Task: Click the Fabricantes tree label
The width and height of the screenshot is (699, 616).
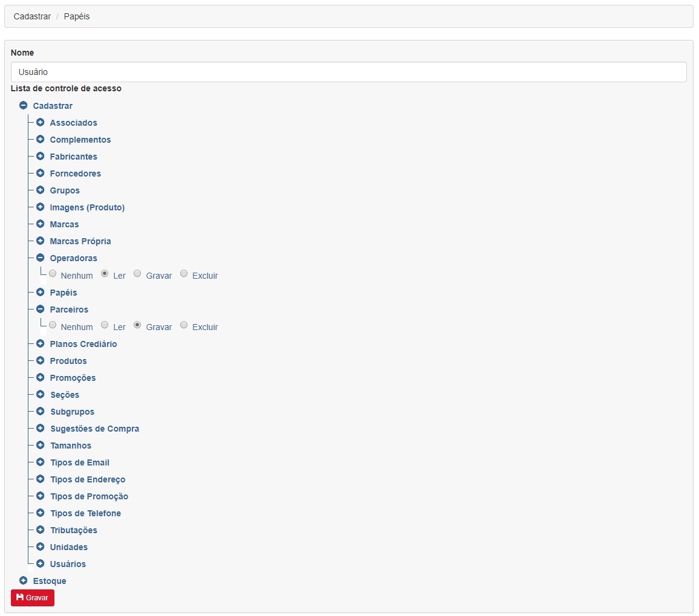Action: 74,157
